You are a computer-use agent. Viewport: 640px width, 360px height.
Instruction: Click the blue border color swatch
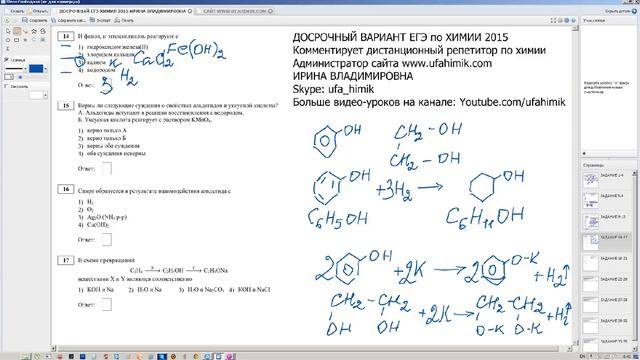coord(36,69)
